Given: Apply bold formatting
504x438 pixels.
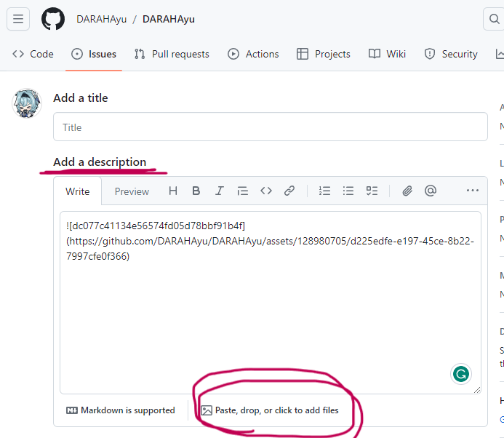Looking at the screenshot, I should point(196,191).
